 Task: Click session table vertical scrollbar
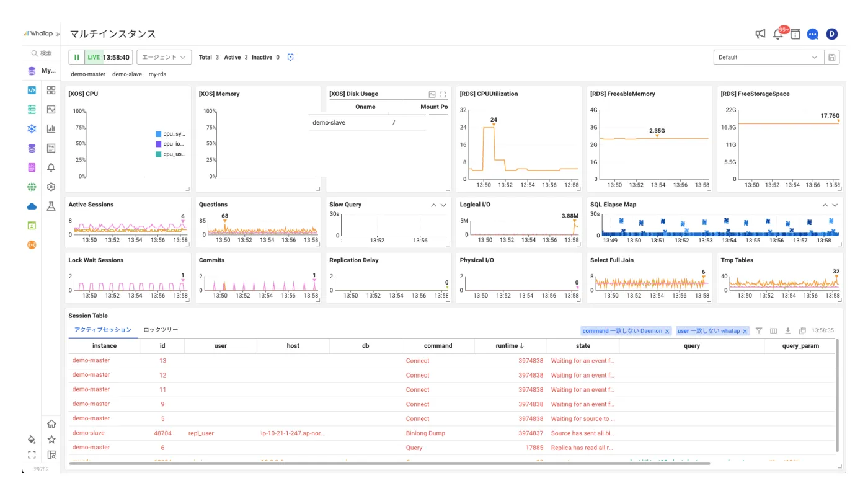[x=838, y=396]
